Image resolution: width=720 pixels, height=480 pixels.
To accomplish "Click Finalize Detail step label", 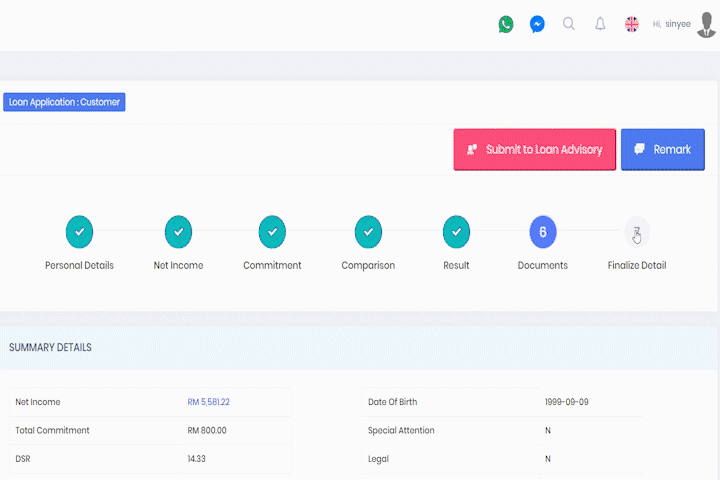I will tap(637, 265).
